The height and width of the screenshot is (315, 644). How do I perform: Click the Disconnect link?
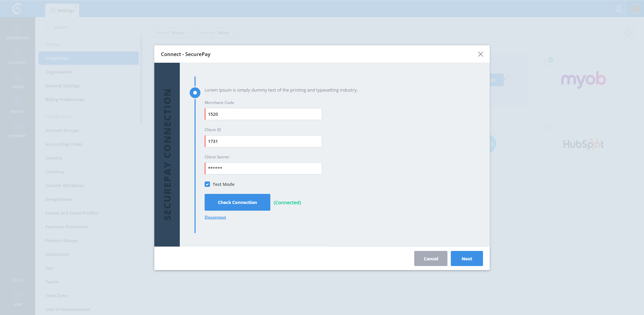[x=215, y=217]
